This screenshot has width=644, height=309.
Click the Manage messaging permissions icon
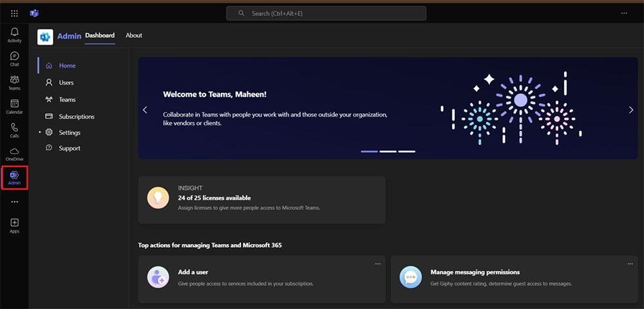tap(411, 277)
